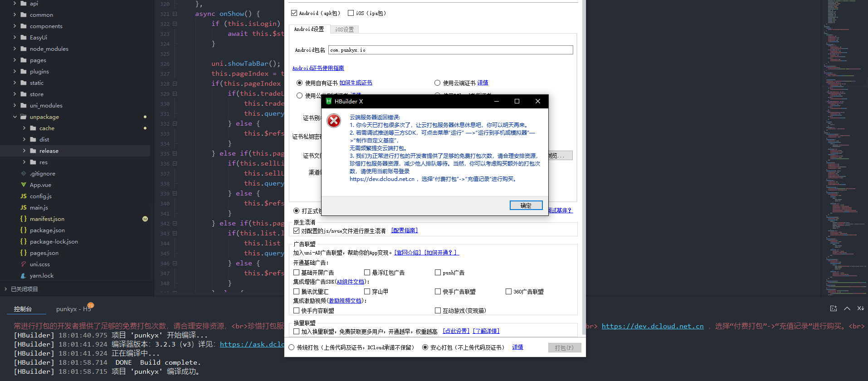Click the JS icon next to main.js

[x=24, y=208]
